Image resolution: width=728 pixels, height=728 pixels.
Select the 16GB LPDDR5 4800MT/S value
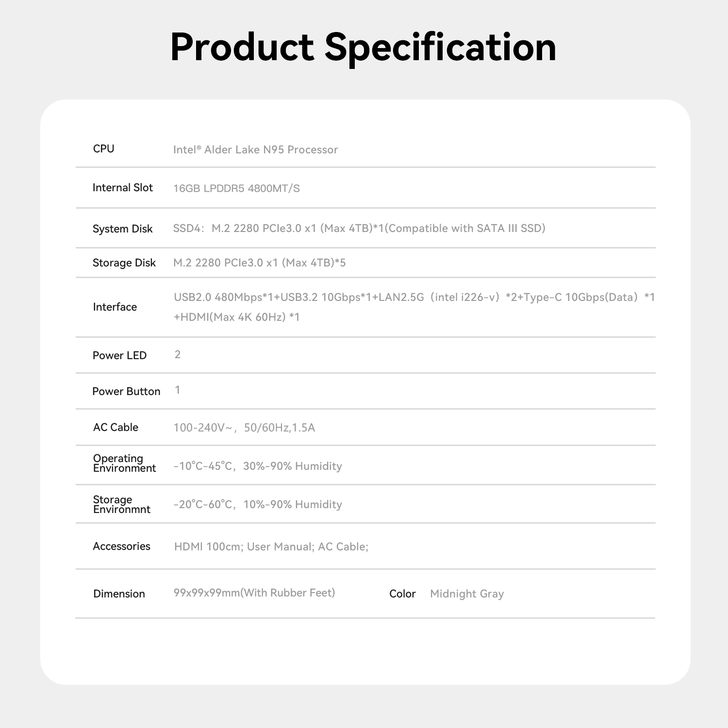pyautogui.click(x=236, y=188)
